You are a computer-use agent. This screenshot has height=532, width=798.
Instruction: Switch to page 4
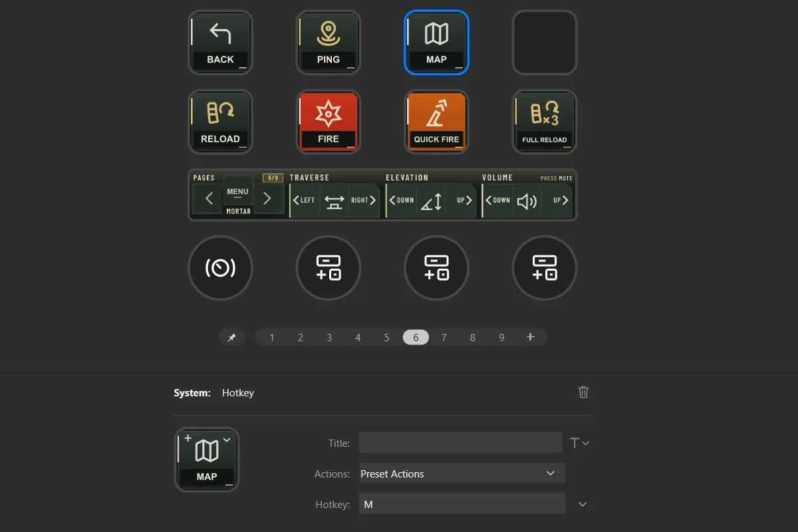point(358,338)
